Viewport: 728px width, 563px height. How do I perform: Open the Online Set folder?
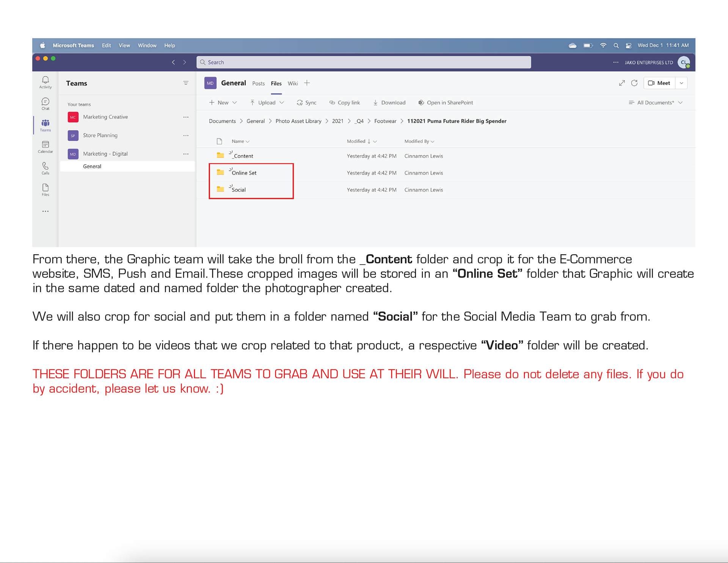[x=244, y=173]
